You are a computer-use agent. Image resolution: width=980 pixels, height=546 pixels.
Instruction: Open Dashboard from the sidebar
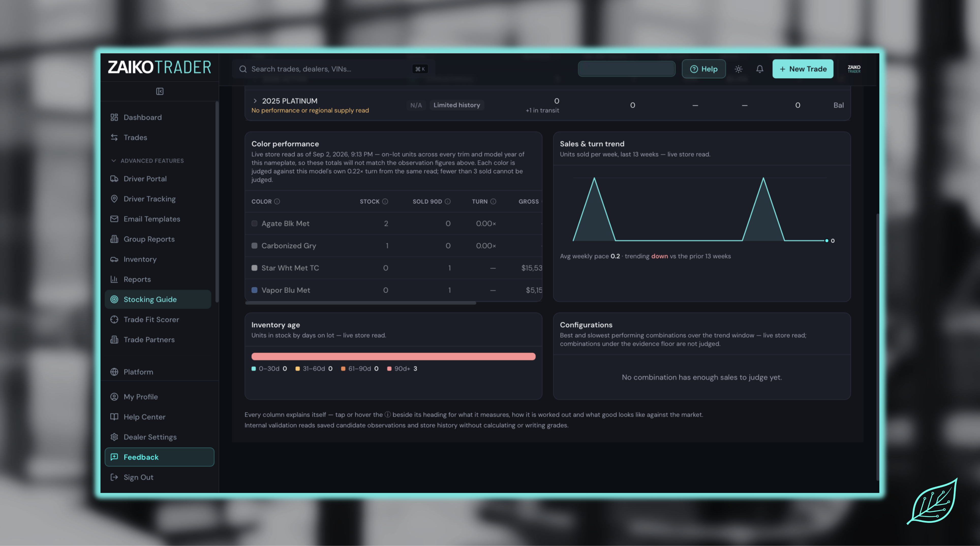point(158,118)
